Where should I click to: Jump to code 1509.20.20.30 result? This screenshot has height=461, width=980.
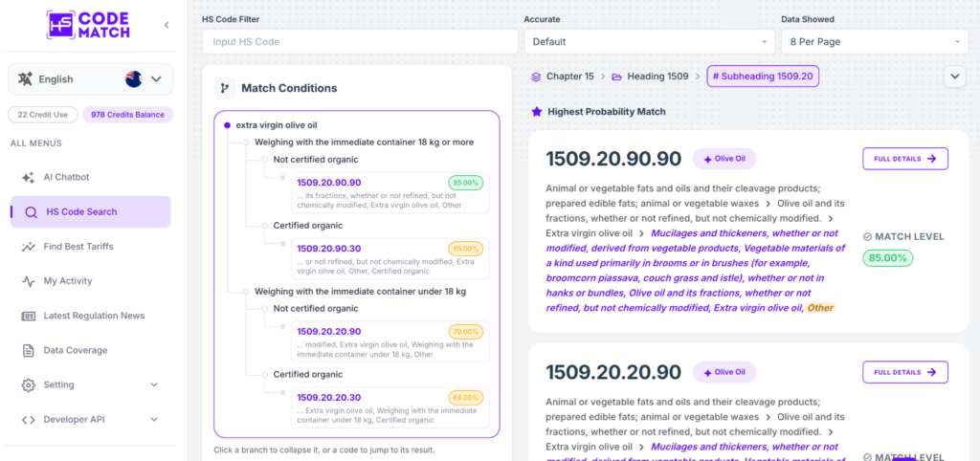click(x=329, y=398)
